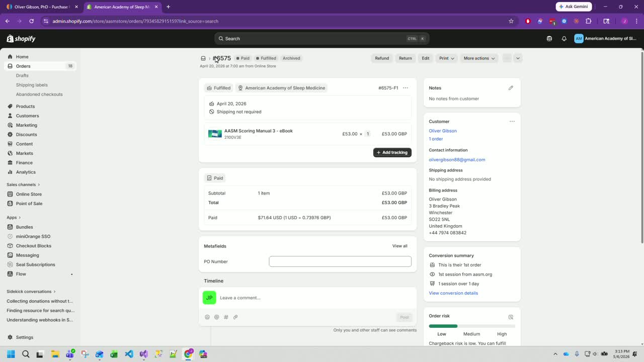Open Abandoned checkouts in sidebar
This screenshot has width=644, height=362.
point(39,94)
